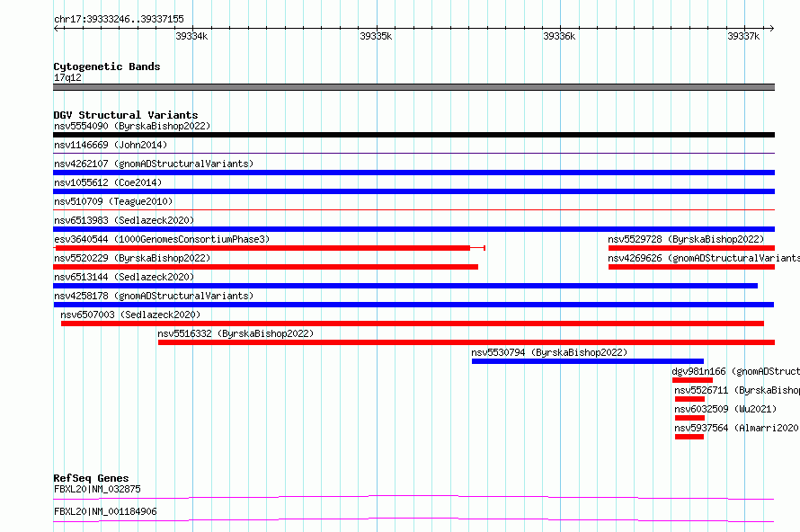This screenshot has height=532, width=800.
Task: Open the nsv5937564 (Almarri2020) label
Action: pyautogui.click(x=737, y=428)
